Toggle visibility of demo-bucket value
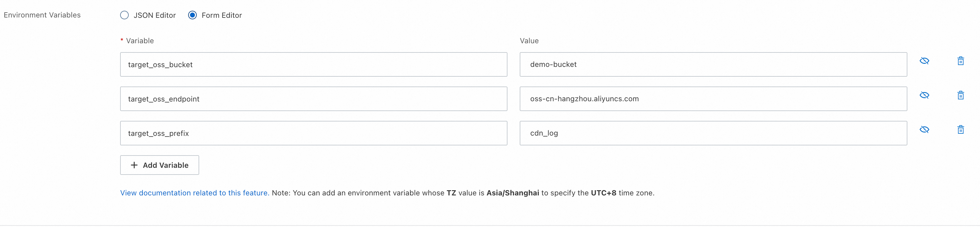Viewport: 980px width, 227px height. pyautogui.click(x=924, y=61)
